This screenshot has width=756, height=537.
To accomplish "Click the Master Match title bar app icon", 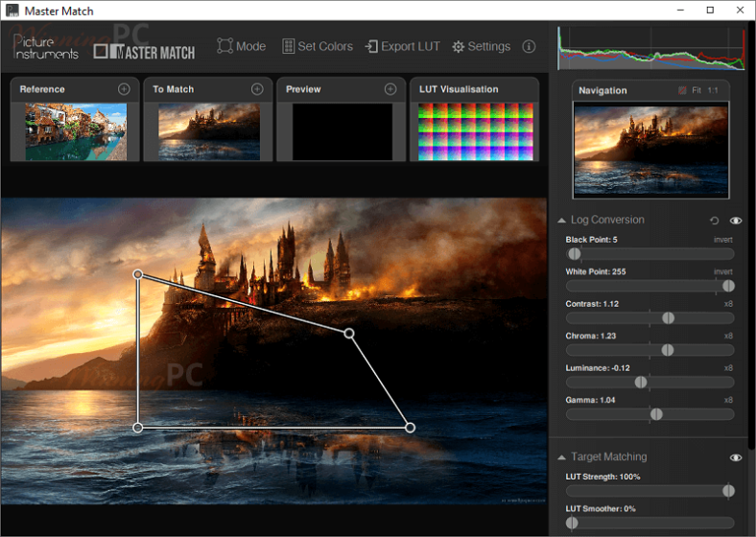I will (12, 11).
